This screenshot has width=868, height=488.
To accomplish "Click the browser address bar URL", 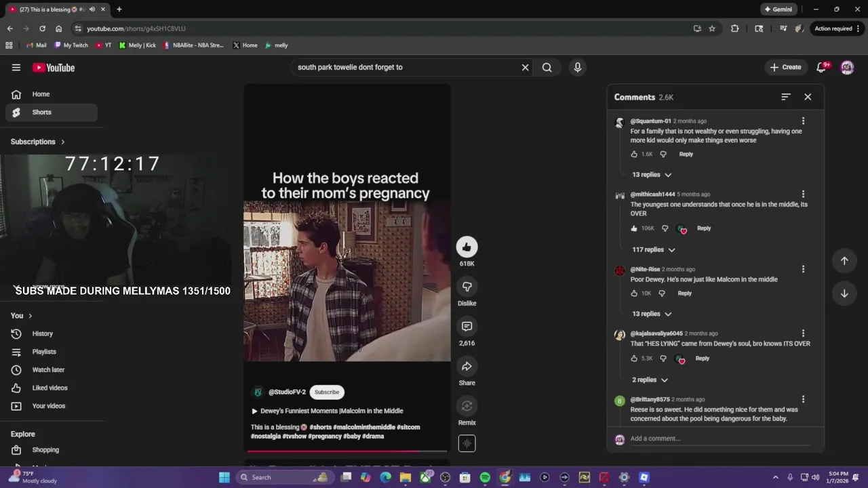I will coord(136,28).
